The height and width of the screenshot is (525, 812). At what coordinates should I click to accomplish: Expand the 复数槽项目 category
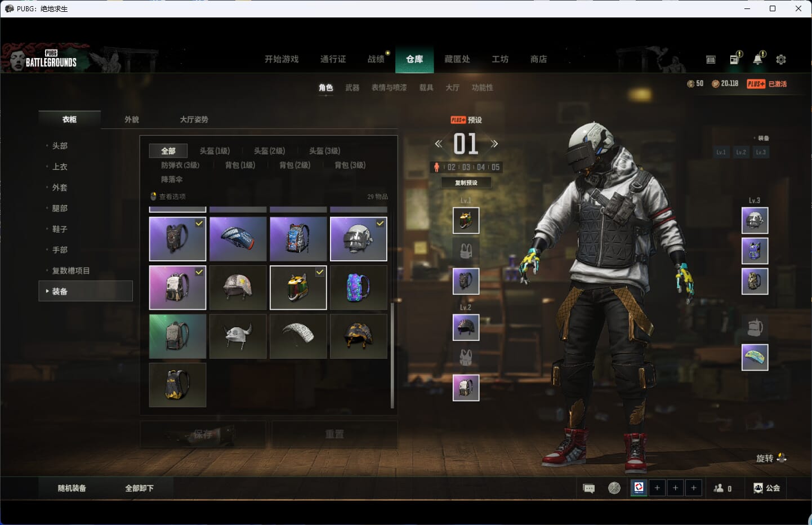coord(71,271)
